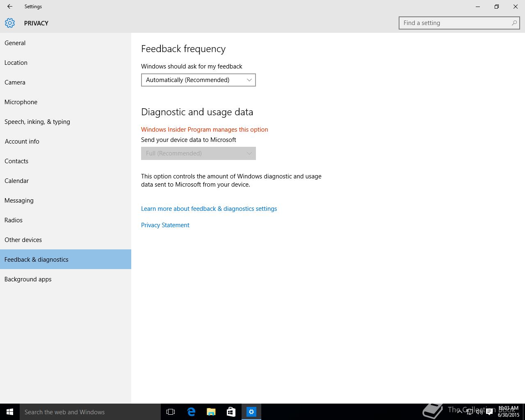Launch Microsoft Edge from taskbar
Viewport: 525px width, 420px height.
[x=191, y=412]
